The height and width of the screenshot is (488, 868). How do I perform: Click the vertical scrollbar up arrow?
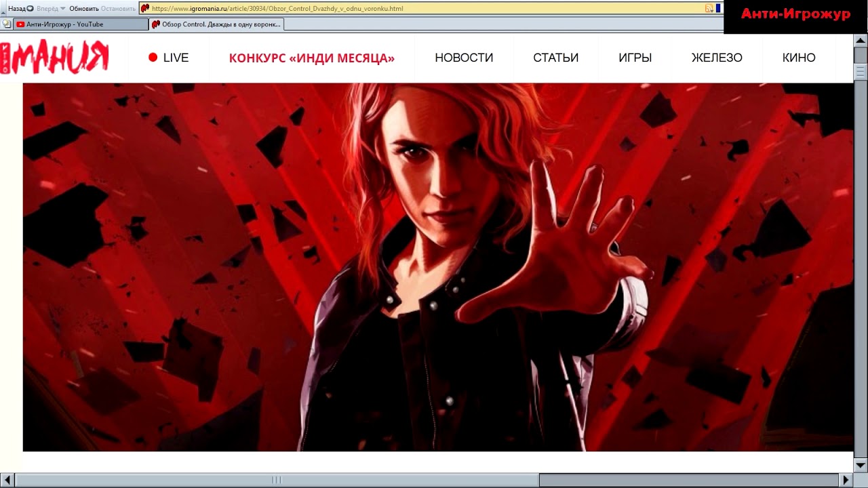(861, 41)
